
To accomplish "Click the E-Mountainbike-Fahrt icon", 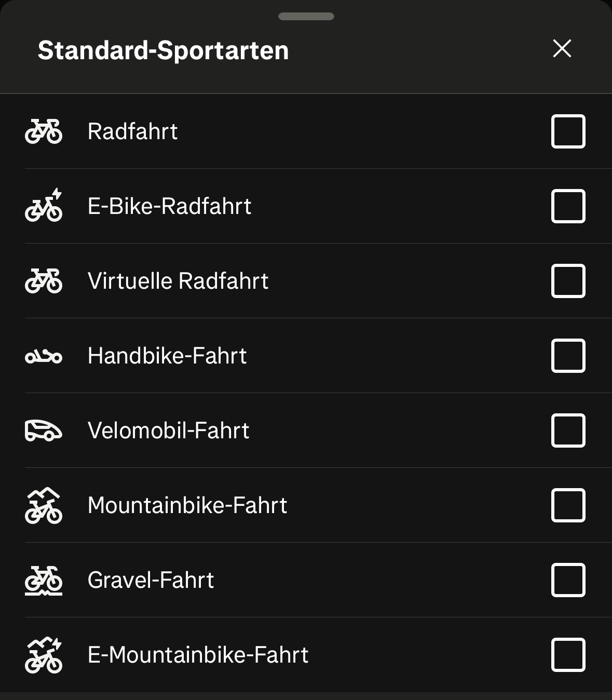I will [44, 655].
